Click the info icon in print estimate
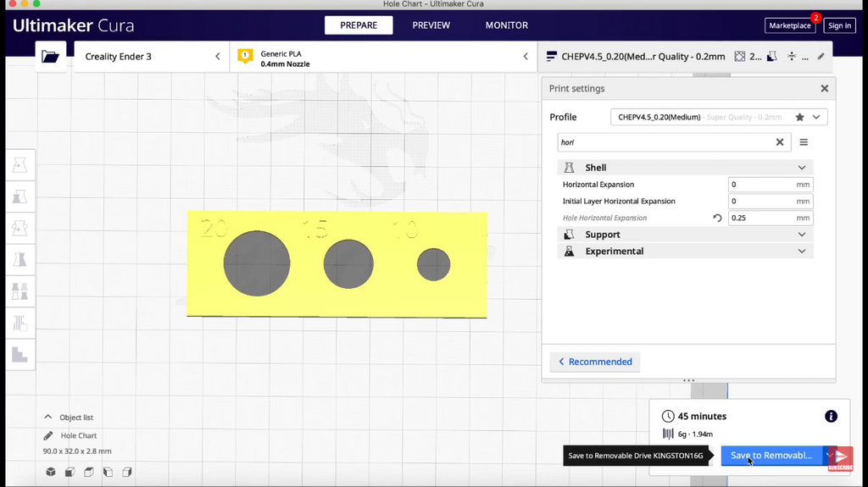The image size is (868, 487). pyautogui.click(x=831, y=416)
